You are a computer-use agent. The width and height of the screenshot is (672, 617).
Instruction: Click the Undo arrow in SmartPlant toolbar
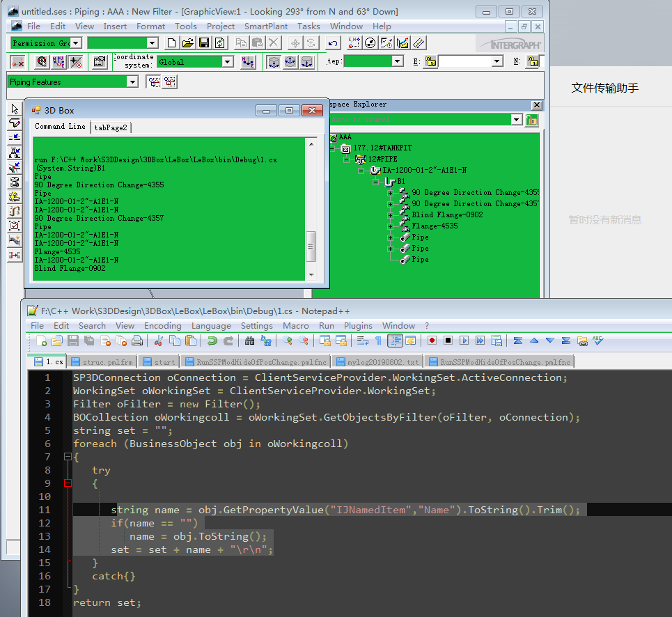coord(333,43)
